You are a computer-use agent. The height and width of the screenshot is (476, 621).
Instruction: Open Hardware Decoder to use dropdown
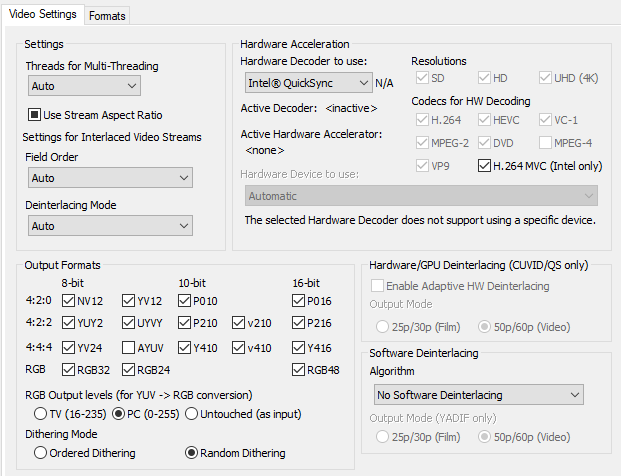[306, 82]
